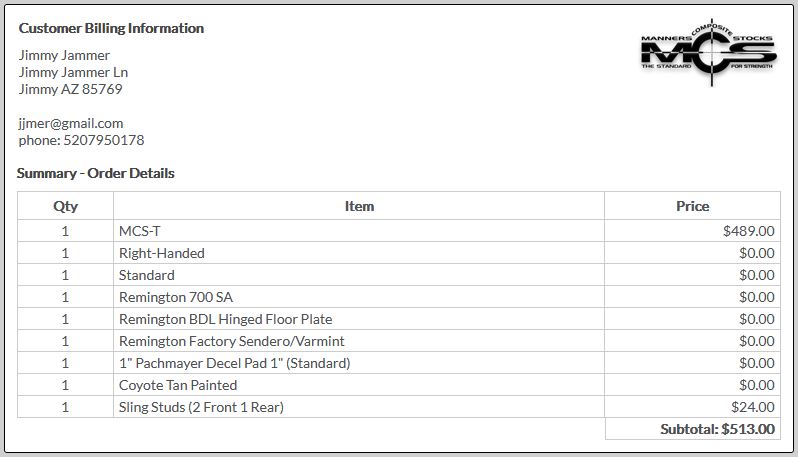Click the Subtotal $513.00 cell

693,429
